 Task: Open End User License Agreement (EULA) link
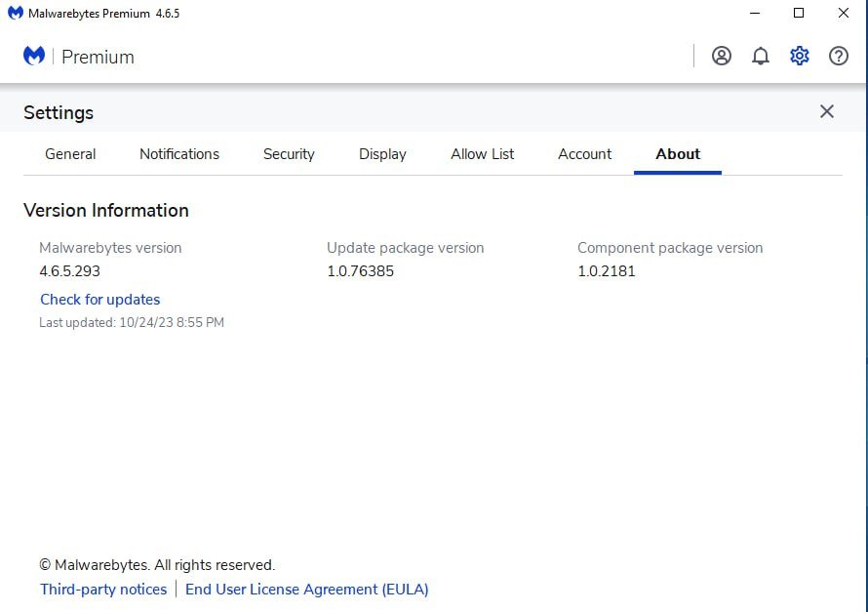point(306,590)
